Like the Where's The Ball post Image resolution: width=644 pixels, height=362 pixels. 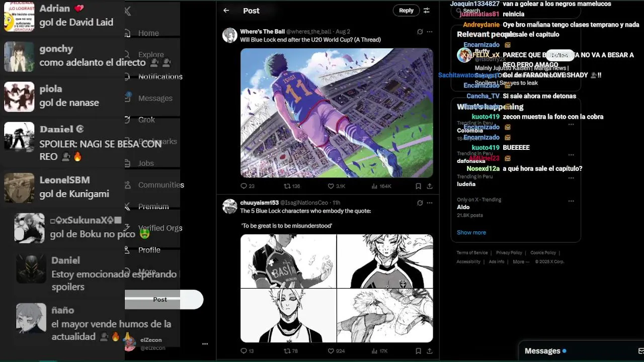click(x=337, y=186)
